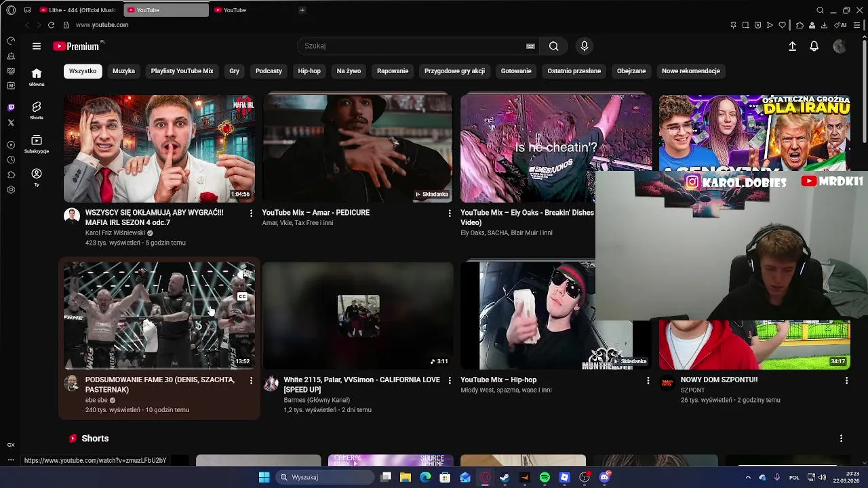Show hidden icons in Windows system tray
Screen dimensions: 868x488
pos(748,477)
